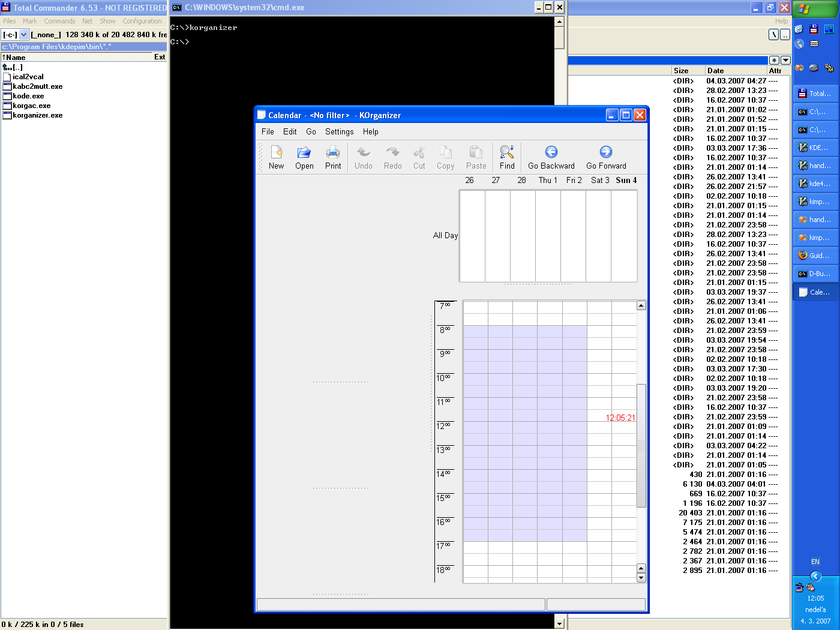This screenshot has height=630, width=840.
Task: Open the Settings menu in KOrganizer
Action: (x=340, y=132)
